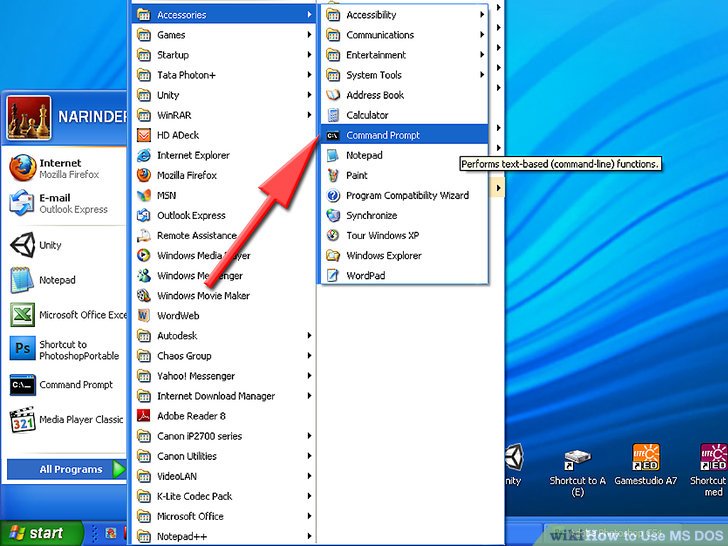The height and width of the screenshot is (546, 728).
Task: Click the Calculator icon
Action: [x=333, y=115]
